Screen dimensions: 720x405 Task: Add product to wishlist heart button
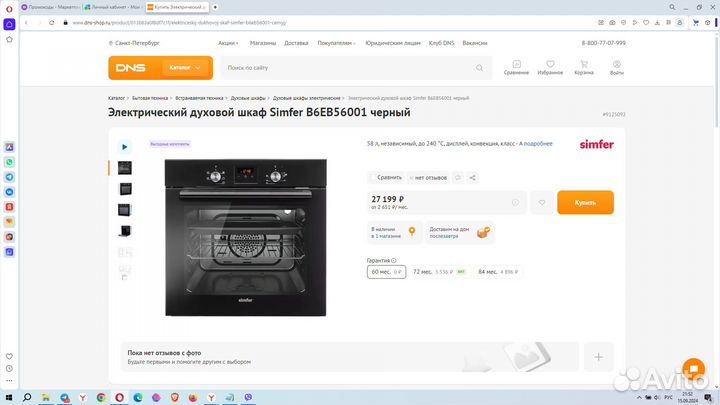pos(542,202)
